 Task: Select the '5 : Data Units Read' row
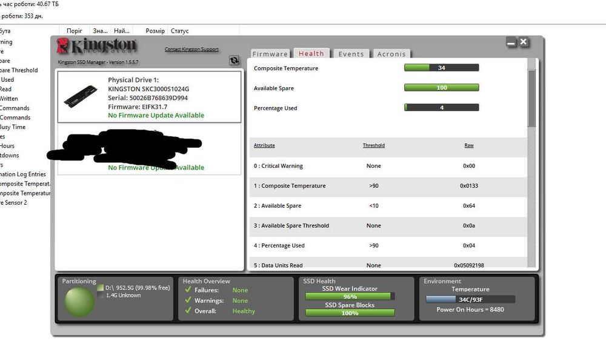(388, 263)
